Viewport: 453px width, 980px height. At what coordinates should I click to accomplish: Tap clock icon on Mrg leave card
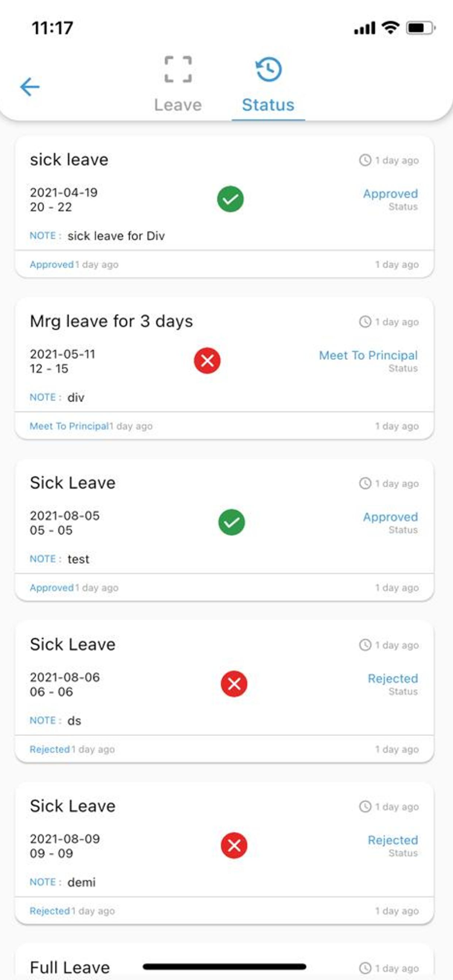tap(365, 322)
